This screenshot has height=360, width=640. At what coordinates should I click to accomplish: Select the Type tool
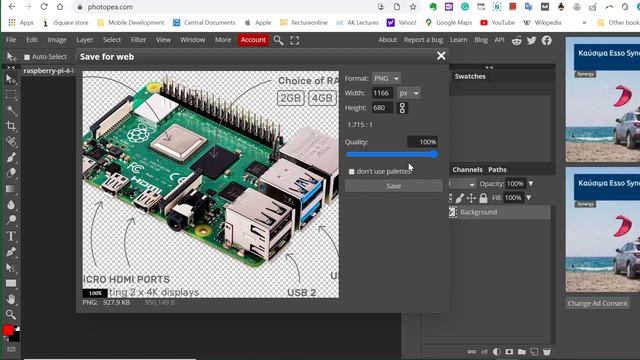click(x=11, y=236)
